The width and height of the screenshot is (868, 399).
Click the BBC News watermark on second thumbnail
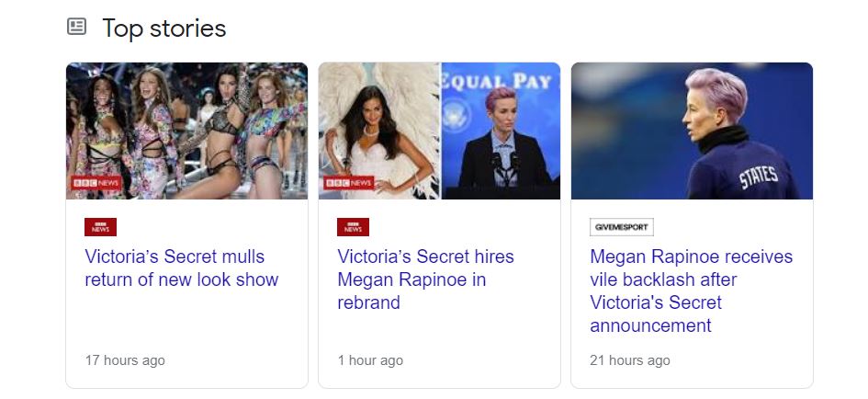coord(348,183)
